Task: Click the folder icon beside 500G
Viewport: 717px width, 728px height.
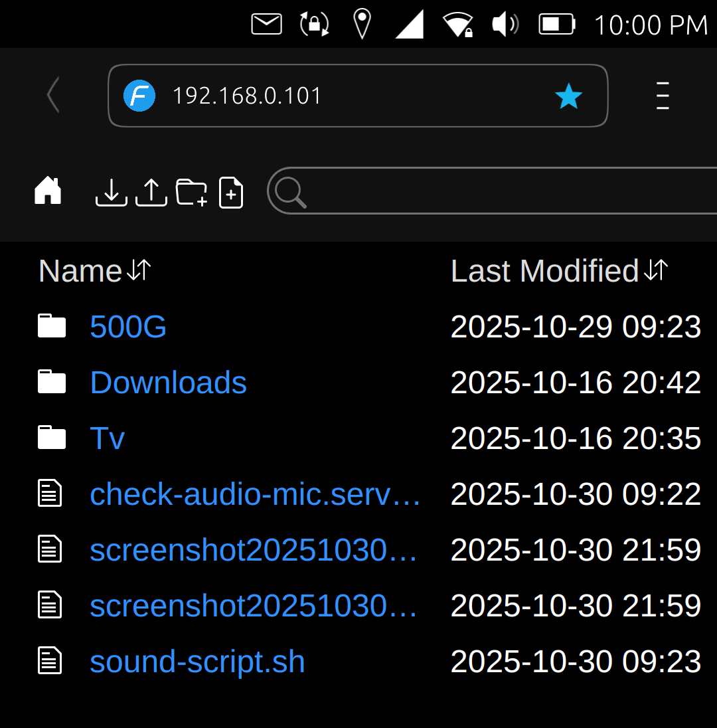Action: tap(51, 325)
